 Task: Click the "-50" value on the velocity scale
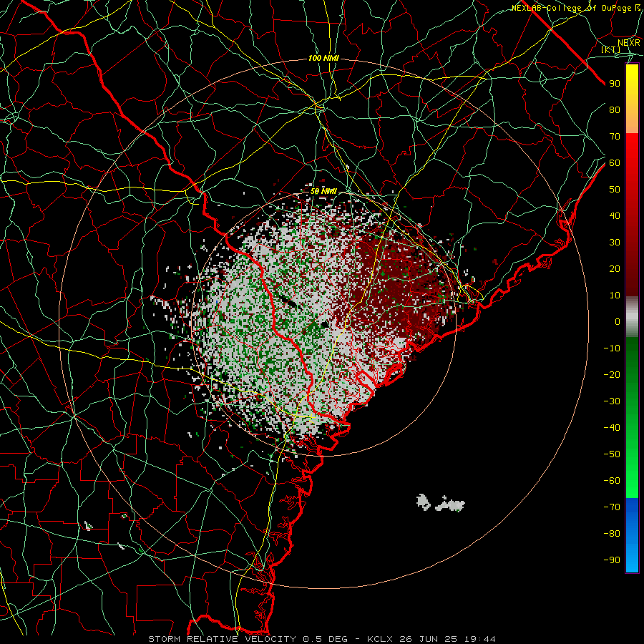[x=612, y=454]
